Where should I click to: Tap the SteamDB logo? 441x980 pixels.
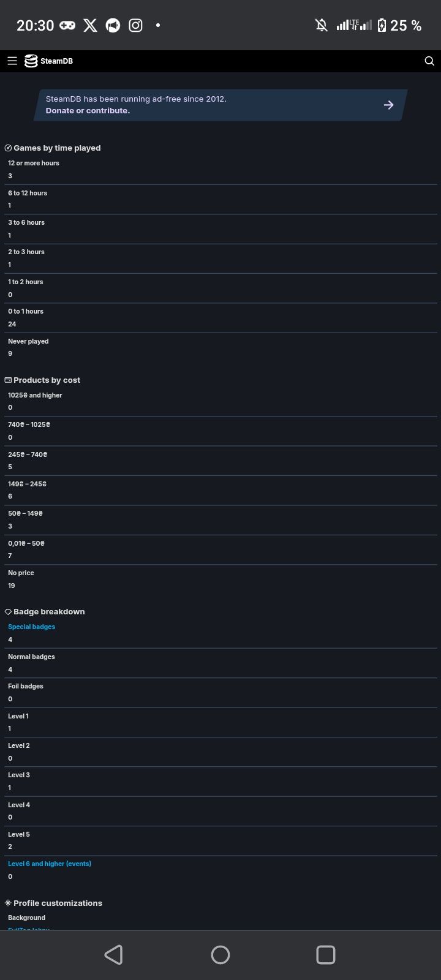48,61
